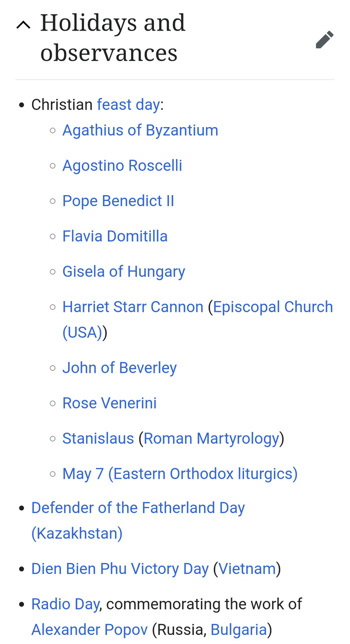Open Alexander Popov article
350x644 pixels.
point(89,629)
